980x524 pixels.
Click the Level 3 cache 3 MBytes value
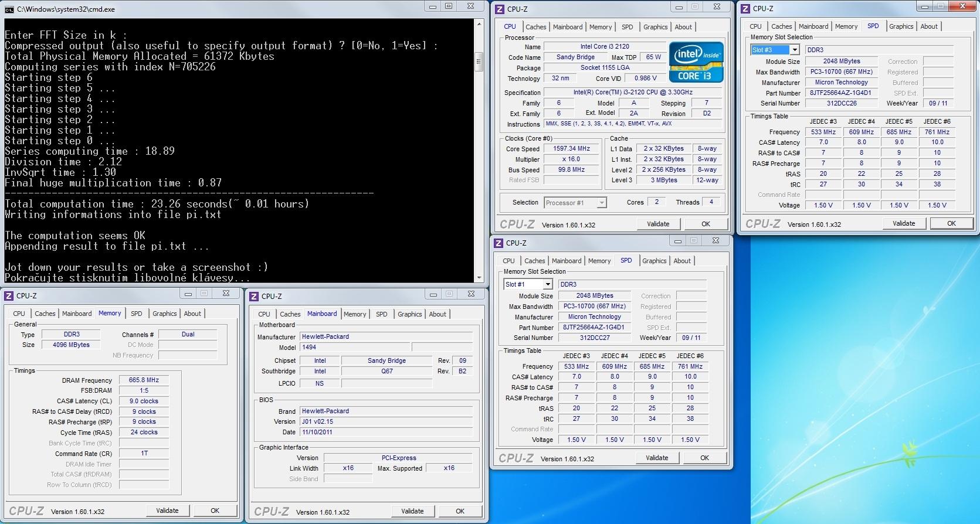click(x=663, y=180)
